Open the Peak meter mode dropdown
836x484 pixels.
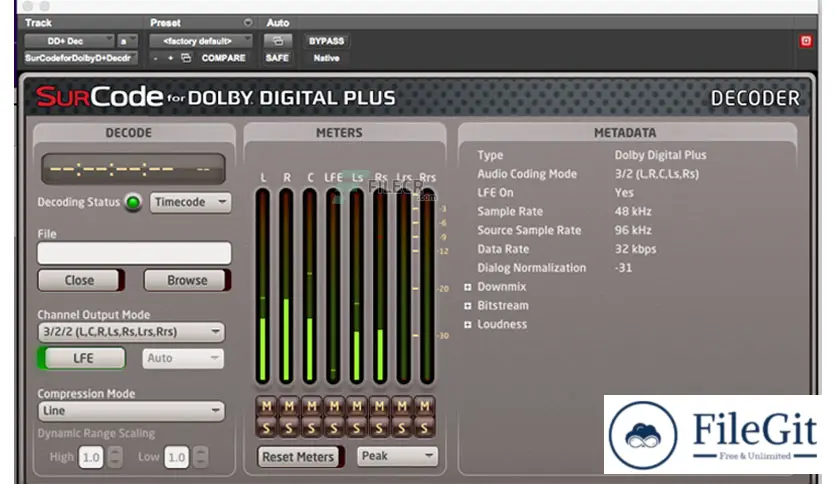pyautogui.click(x=397, y=456)
